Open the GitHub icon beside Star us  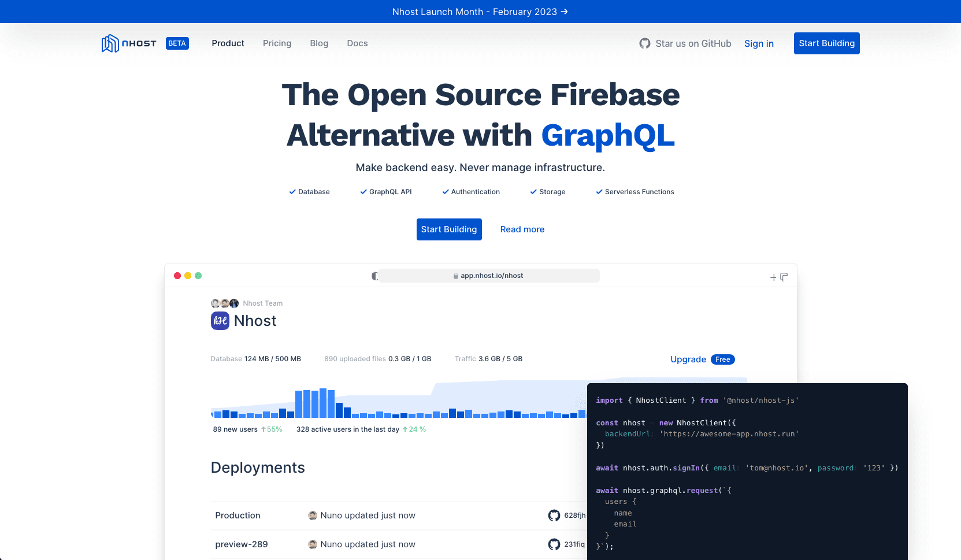point(645,43)
